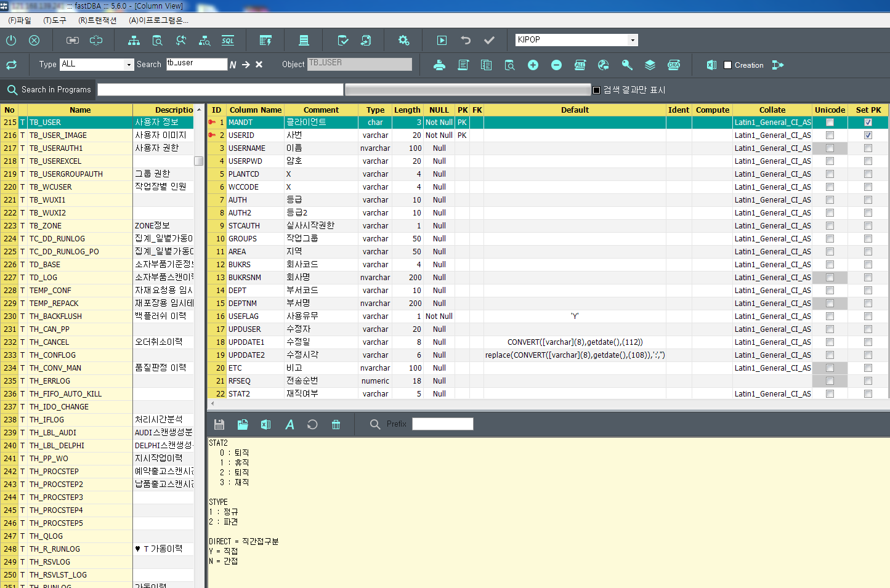Select the USERNAME column row
The image size is (890, 588).
coord(548,148)
